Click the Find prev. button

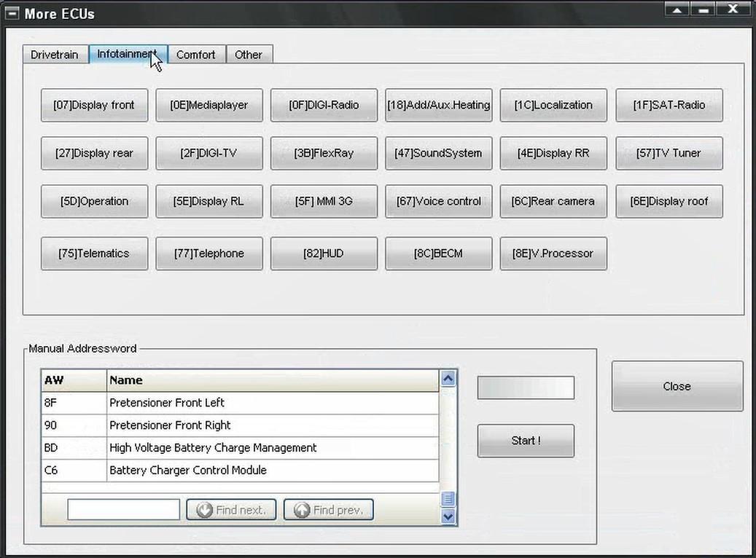click(328, 510)
